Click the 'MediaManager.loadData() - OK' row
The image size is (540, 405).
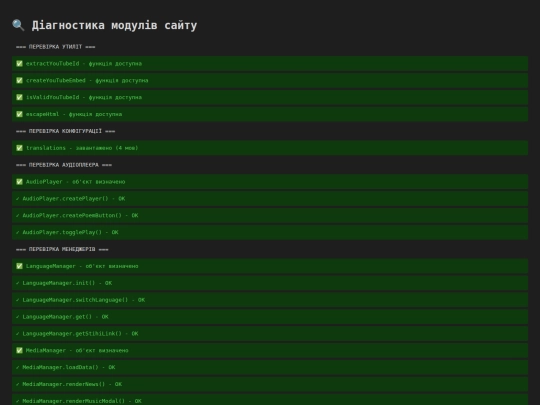click(x=270, y=367)
